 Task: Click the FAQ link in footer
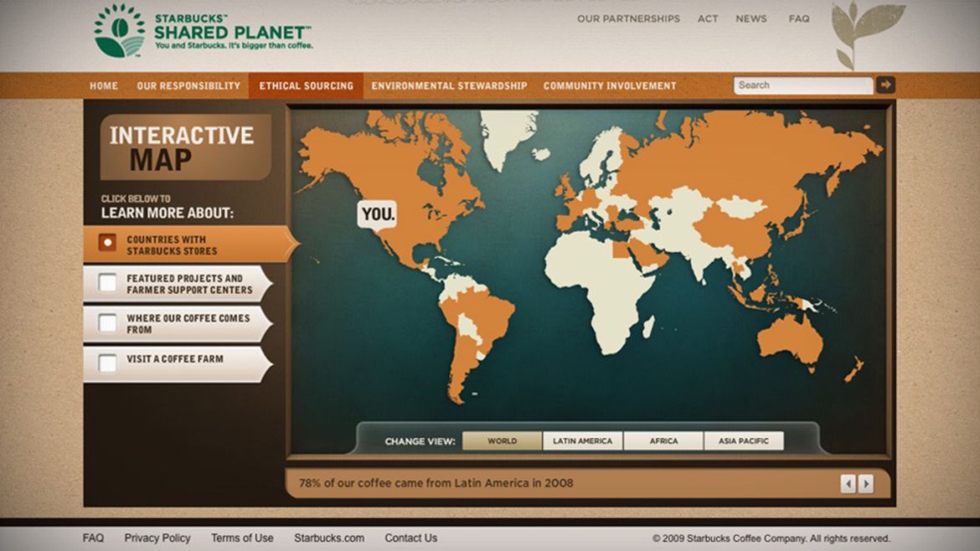[93, 538]
